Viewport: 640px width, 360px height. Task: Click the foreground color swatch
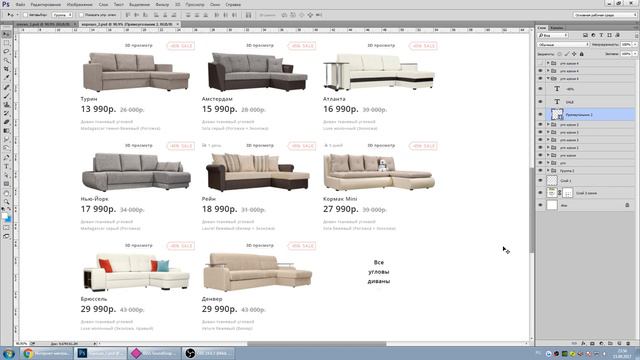point(4,216)
